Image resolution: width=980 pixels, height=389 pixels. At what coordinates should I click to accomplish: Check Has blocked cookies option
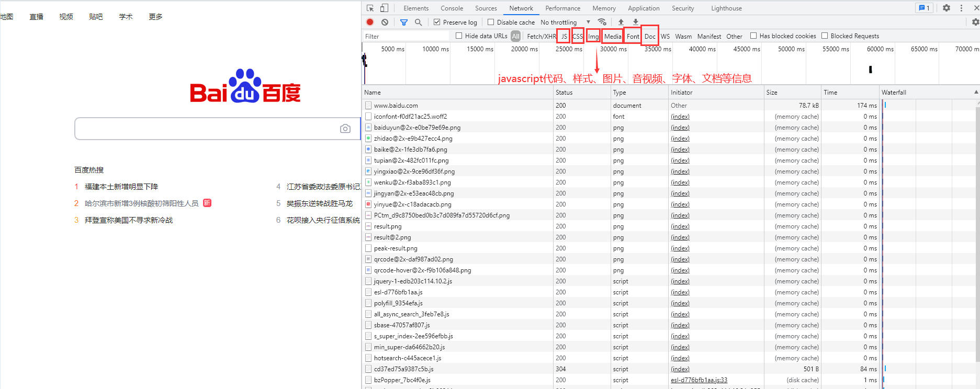(753, 36)
